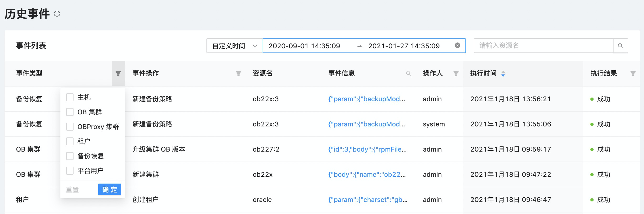Click the 事件列表 heading

[x=31, y=46]
